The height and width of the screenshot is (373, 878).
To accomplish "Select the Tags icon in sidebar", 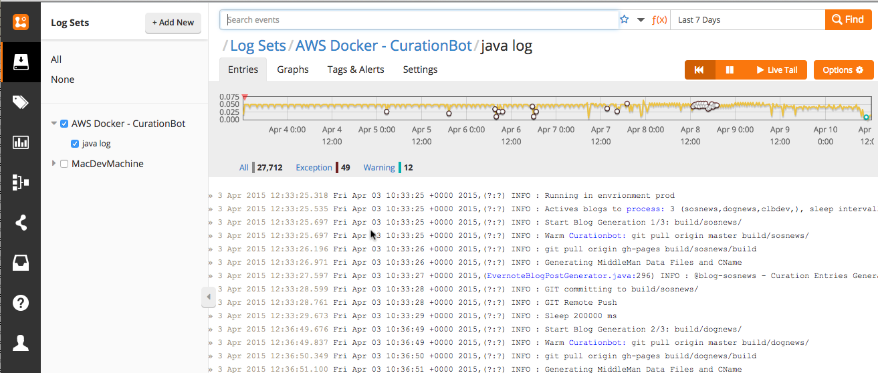I will [21, 102].
